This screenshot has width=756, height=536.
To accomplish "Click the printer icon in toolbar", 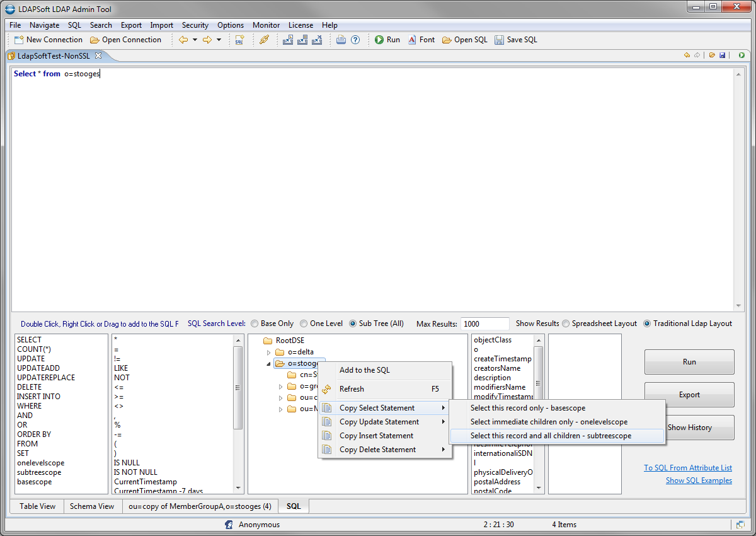I will (341, 40).
